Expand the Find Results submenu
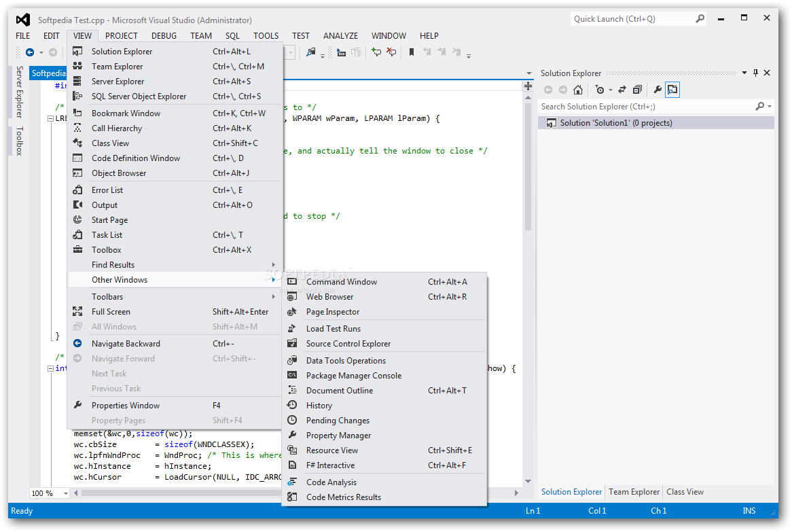This screenshot has width=792, height=532. click(175, 265)
